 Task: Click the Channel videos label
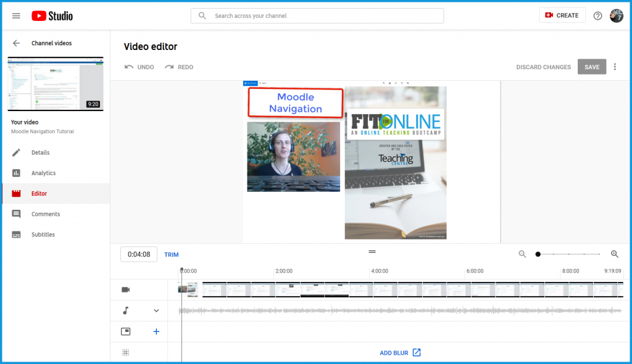tap(52, 43)
